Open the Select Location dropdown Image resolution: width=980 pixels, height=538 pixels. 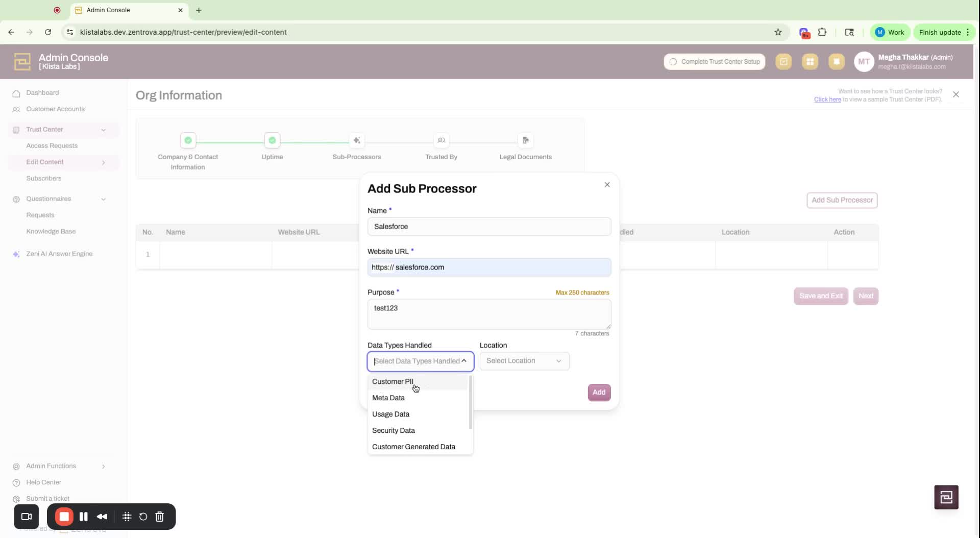pyautogui.click(x=524, y=361)
